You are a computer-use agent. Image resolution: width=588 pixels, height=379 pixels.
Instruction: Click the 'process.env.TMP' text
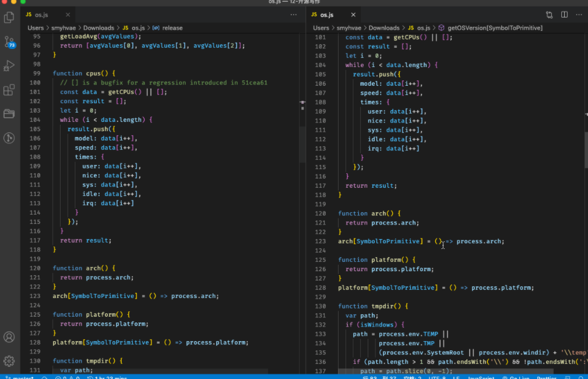click(407, 343)
